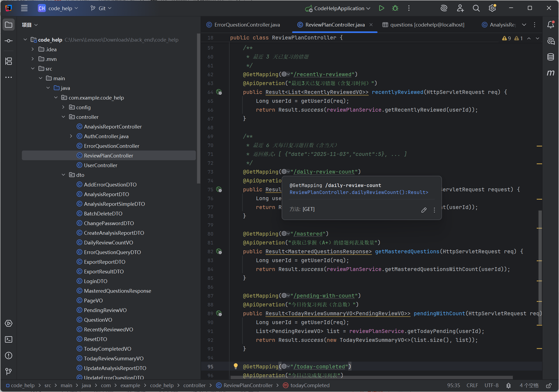Screen dimensions: 559x392
Task: Click ReviewPlanController breadcrumb in status bar
Action: click(244, 385)
